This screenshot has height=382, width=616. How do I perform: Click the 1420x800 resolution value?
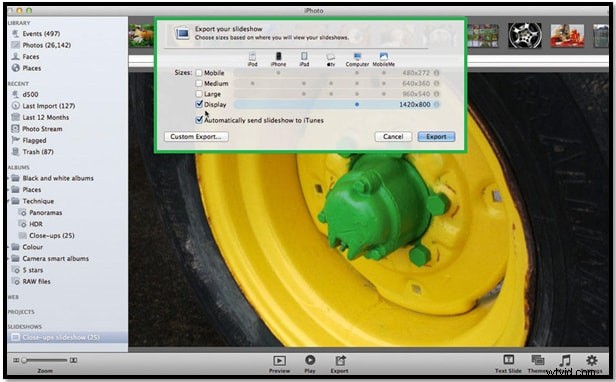tap(414, 105)
